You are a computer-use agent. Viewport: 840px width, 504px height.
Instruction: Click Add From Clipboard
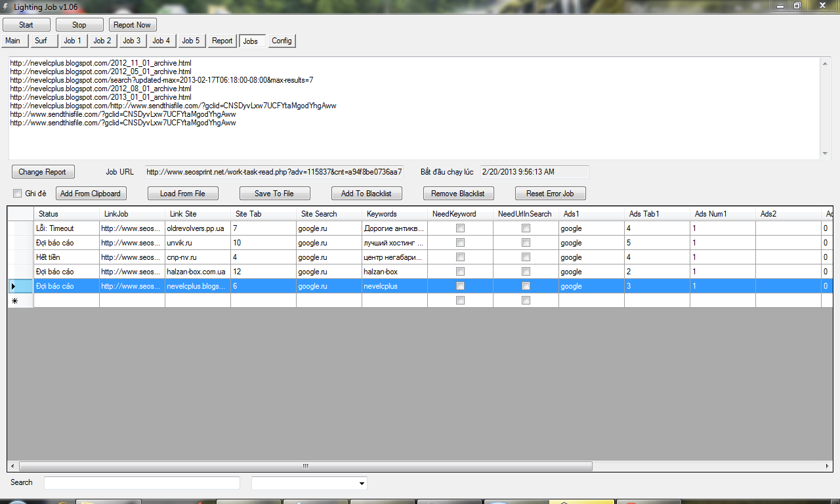(x=91, y=194)
